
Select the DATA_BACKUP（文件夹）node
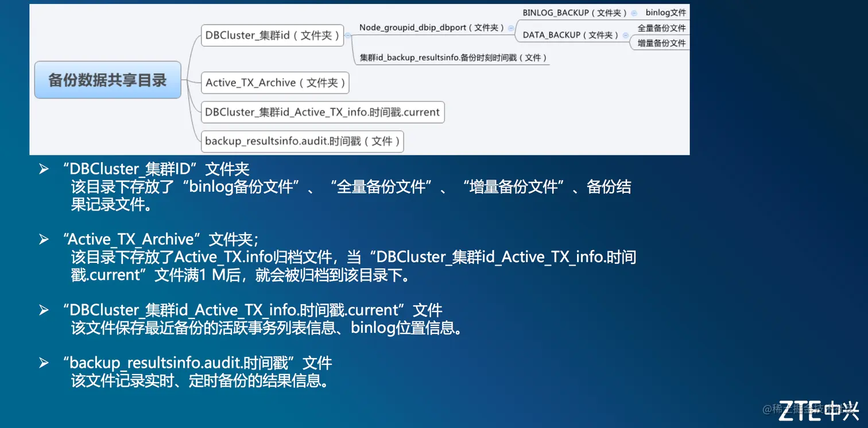pos(571,35)
